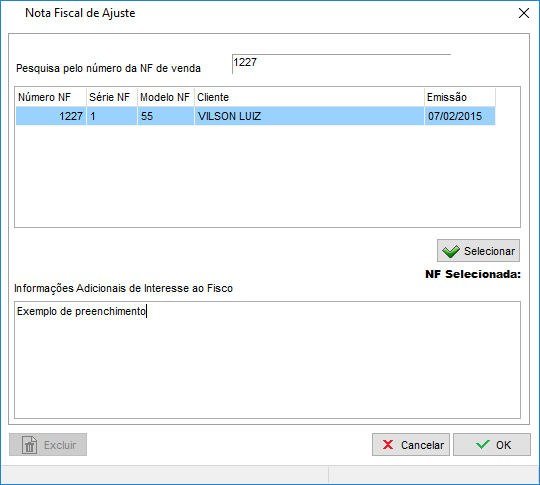Click the green check icon on OK
Screen dimensions: 540x485
point(483,444)
